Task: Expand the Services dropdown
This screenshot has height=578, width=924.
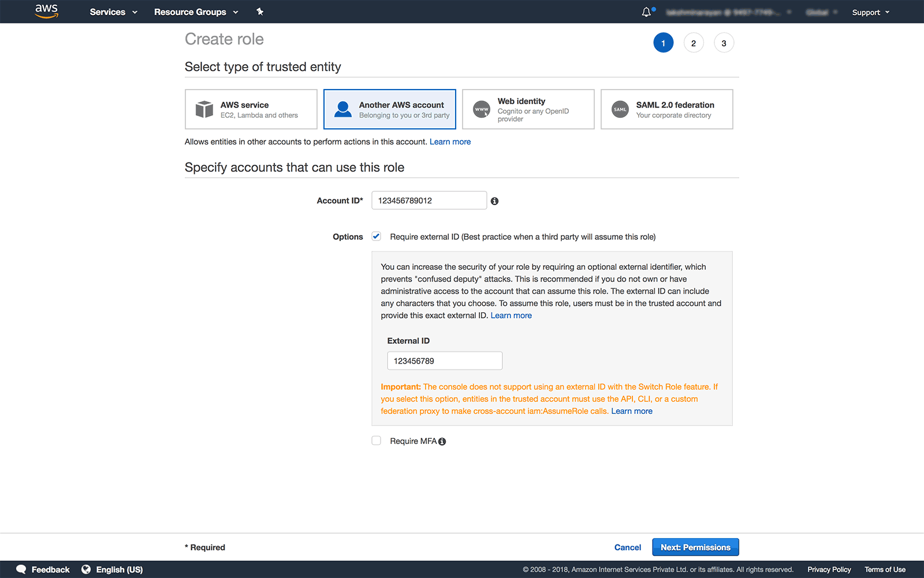Action: coord(113,12)
